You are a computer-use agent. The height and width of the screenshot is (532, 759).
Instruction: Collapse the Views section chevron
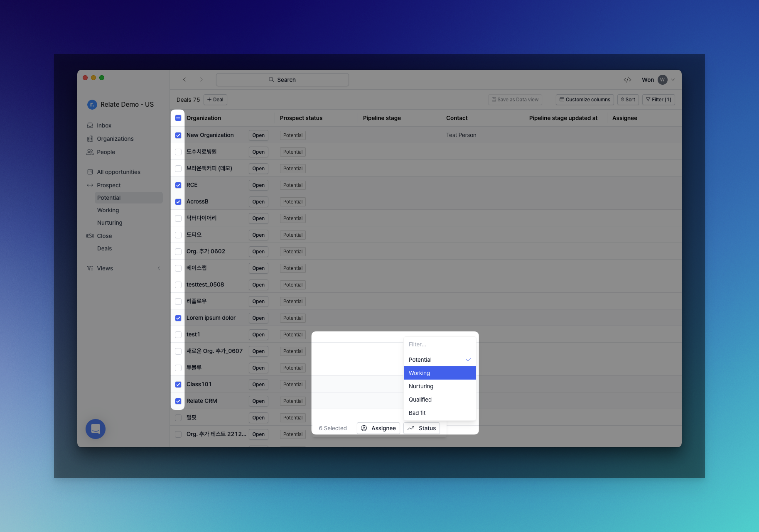[x=159, y=268]
